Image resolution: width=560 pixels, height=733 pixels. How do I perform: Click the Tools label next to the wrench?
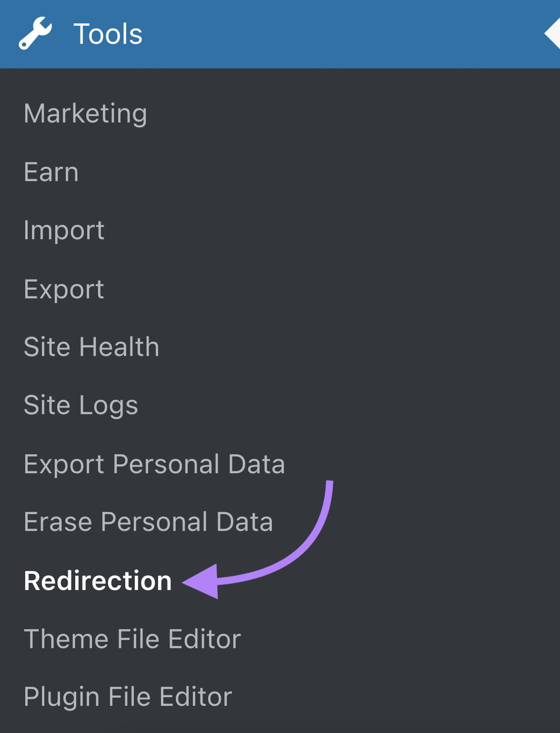tap(108, 33)
